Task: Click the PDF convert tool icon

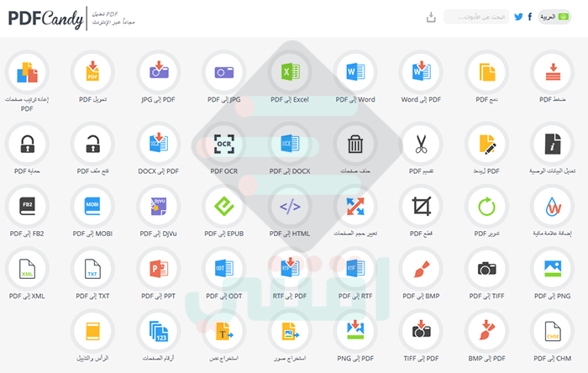Action: point(92,72)
